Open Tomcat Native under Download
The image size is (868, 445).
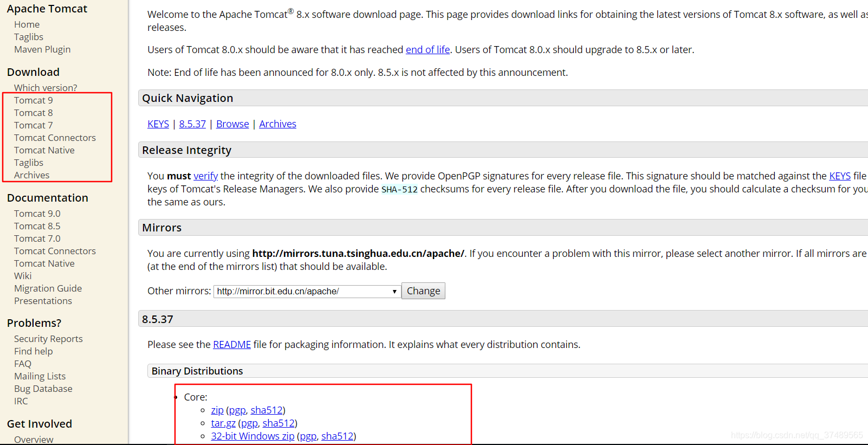(x=44, y=150)
